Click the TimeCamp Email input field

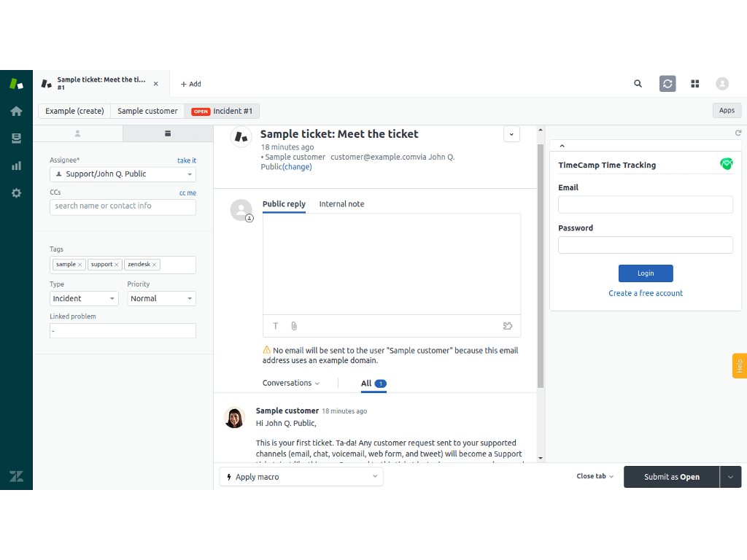coord(645,205)
